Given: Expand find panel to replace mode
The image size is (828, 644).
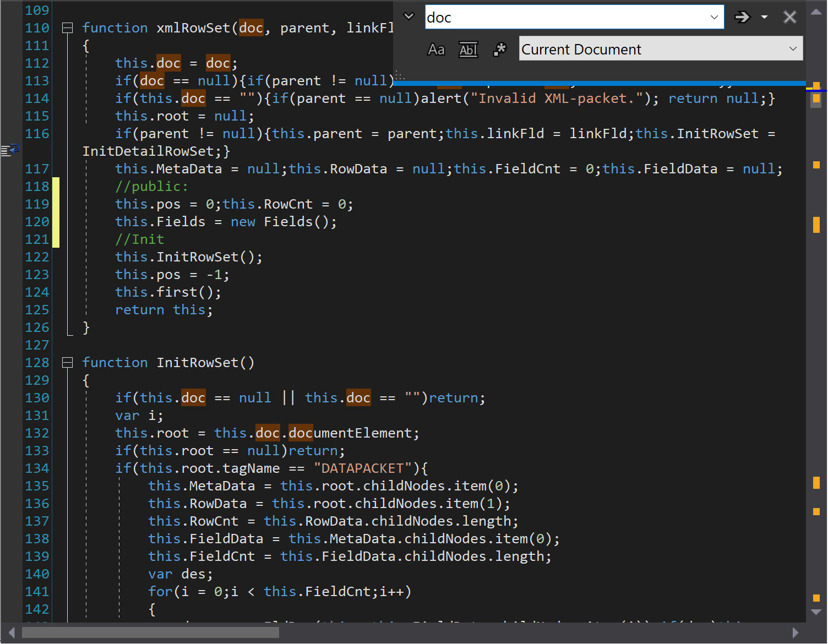Looking at the screenshot, I should coord(409,16).
